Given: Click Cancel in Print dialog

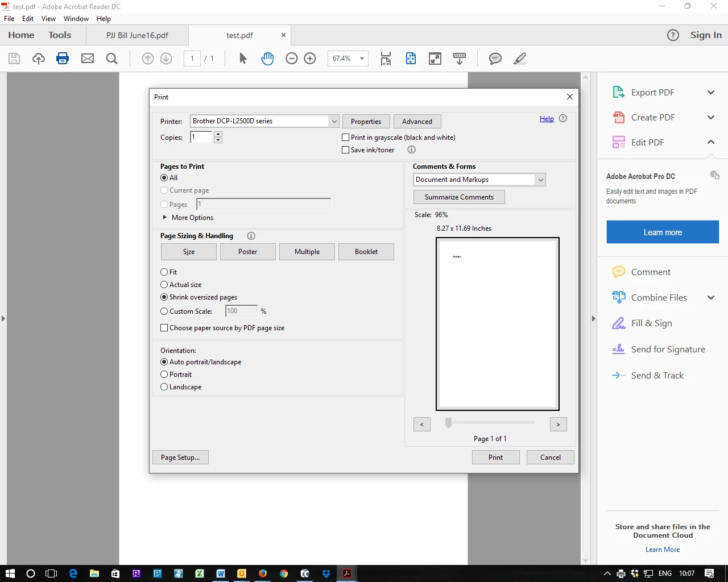Looking at the screenshot, I should click(x=550, y=458).
